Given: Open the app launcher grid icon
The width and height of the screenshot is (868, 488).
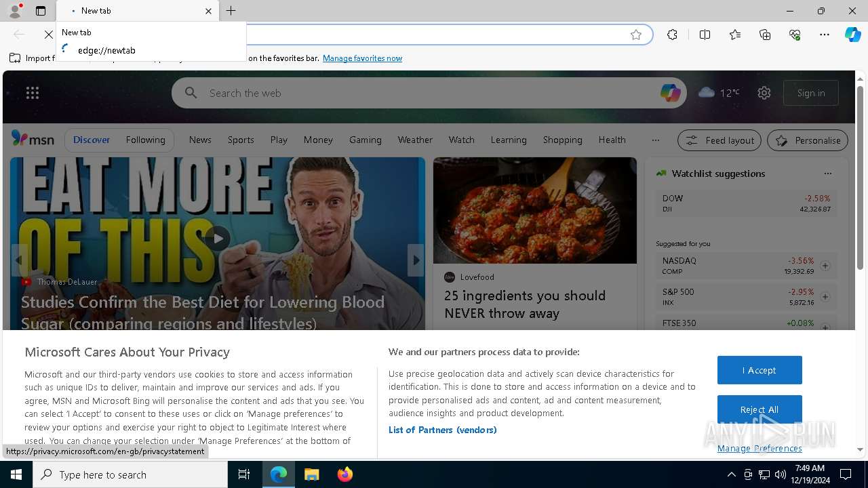Looking at the screenshot, I should pos(33,93).
